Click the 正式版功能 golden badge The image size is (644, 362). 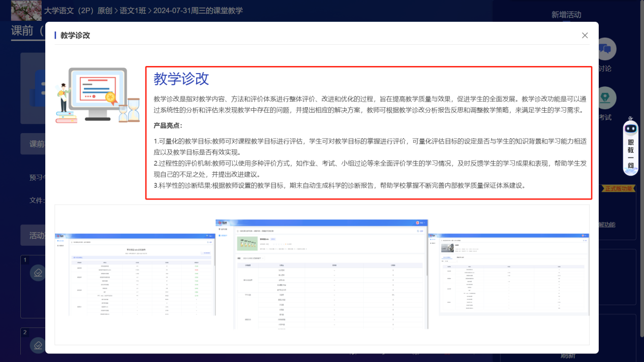(618, 188)
